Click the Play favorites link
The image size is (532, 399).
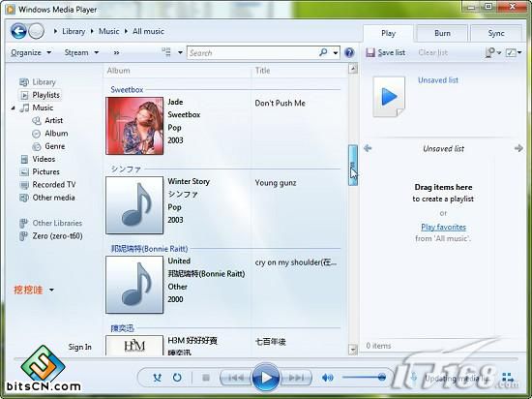pyautogui.click(x=443, y=228)
